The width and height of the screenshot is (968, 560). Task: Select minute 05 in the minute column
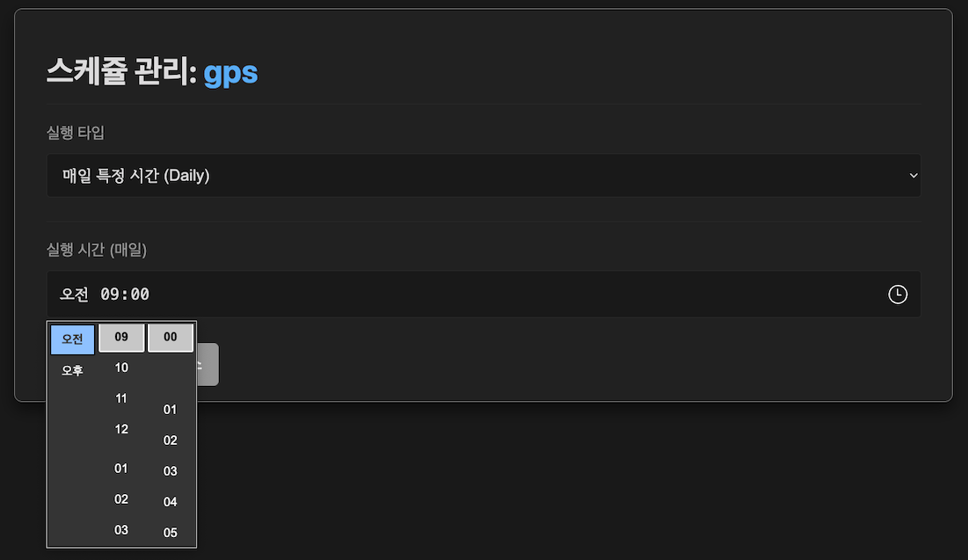(170, 532)
